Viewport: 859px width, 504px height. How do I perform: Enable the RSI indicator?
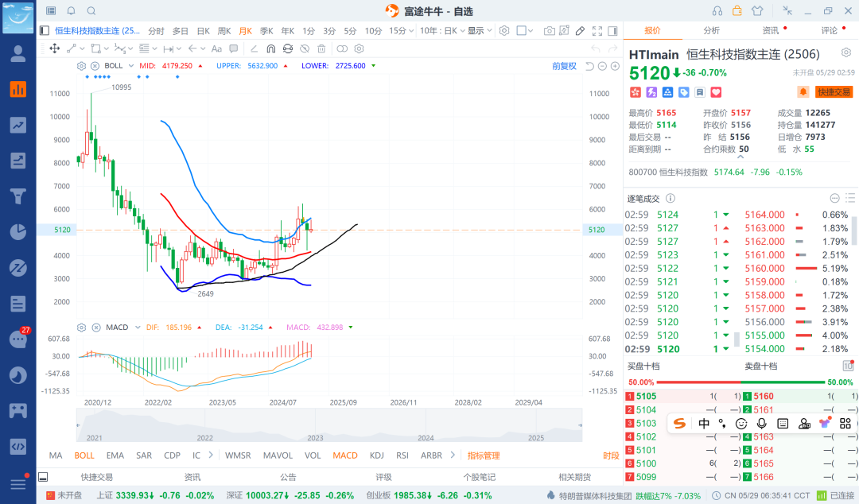click(402, 456)
